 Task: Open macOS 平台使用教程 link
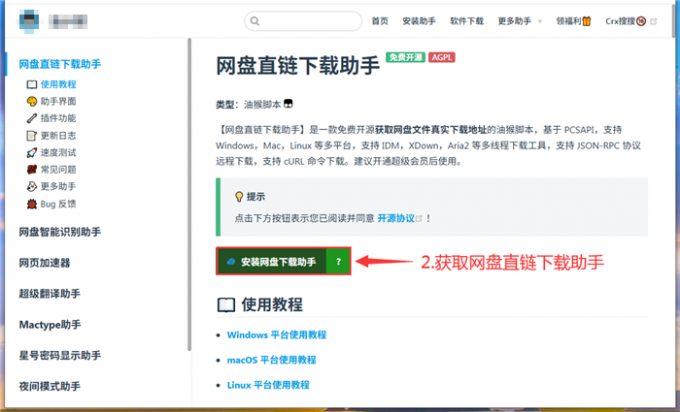coord(271,360)
